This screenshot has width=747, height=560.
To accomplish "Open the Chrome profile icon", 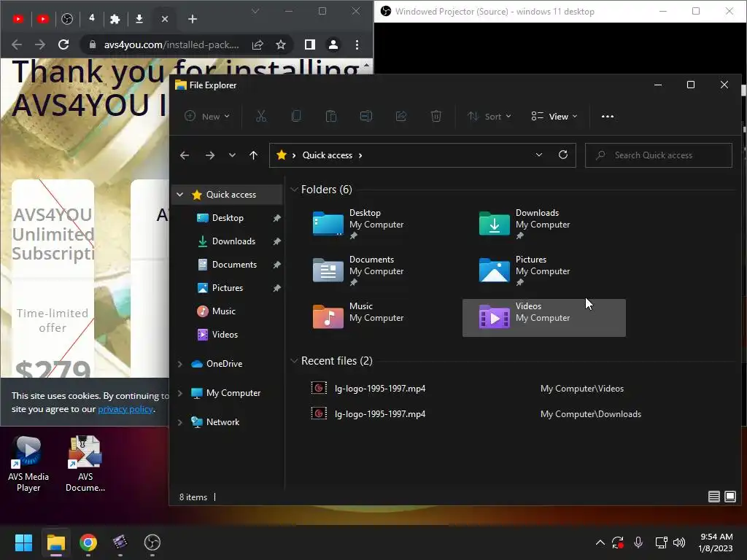I will click(x=333, y=44).
